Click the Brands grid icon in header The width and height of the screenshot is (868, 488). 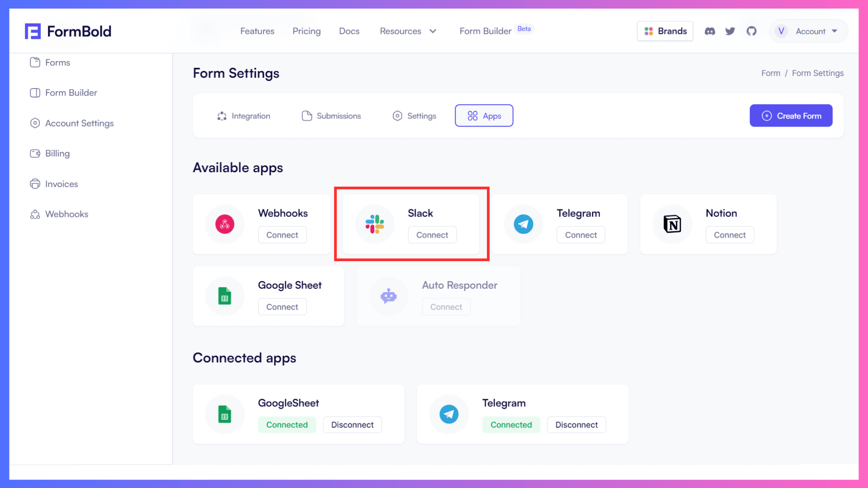[x=649, y=31]
